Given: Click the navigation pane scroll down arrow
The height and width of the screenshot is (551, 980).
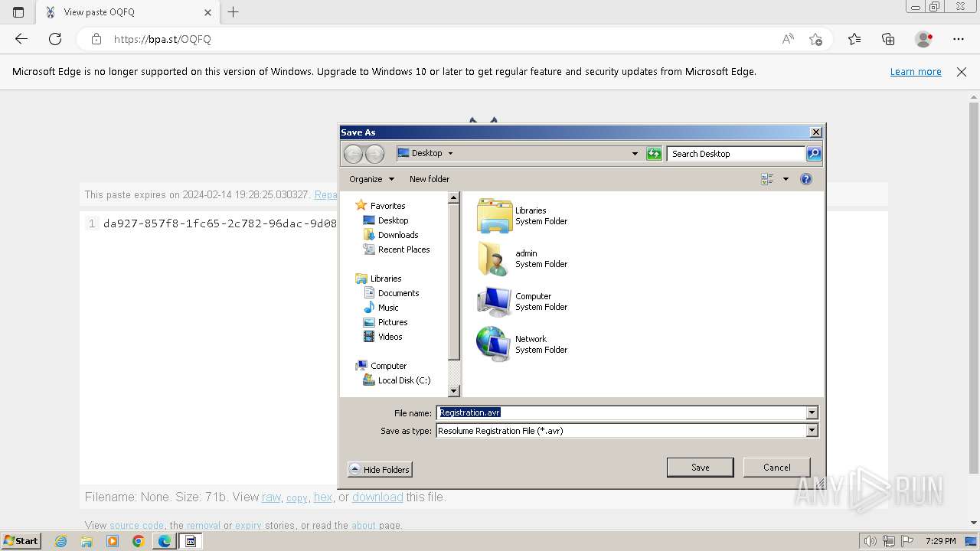Looking at the screenshot, I should (x=453, y=391).
